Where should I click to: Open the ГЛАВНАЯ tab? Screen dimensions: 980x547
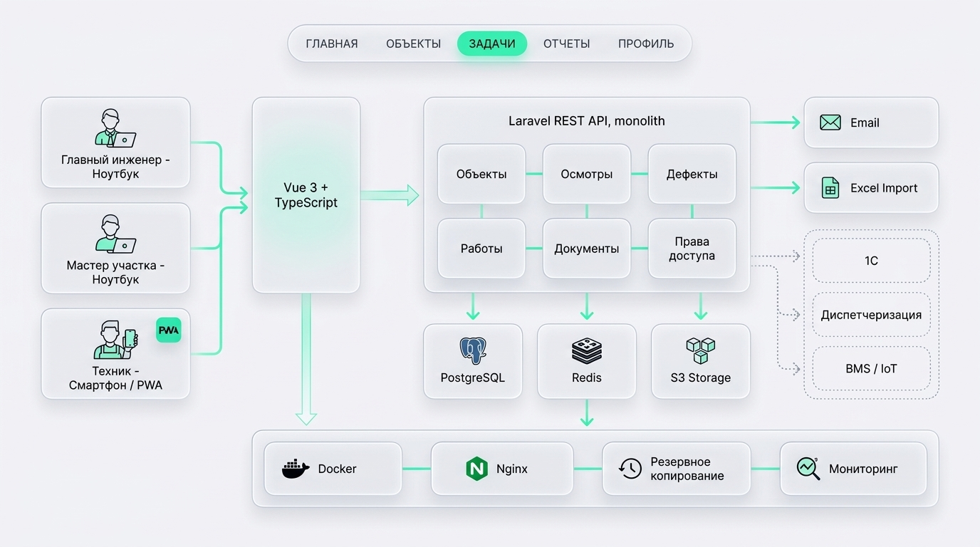click(x=331, y=43)
